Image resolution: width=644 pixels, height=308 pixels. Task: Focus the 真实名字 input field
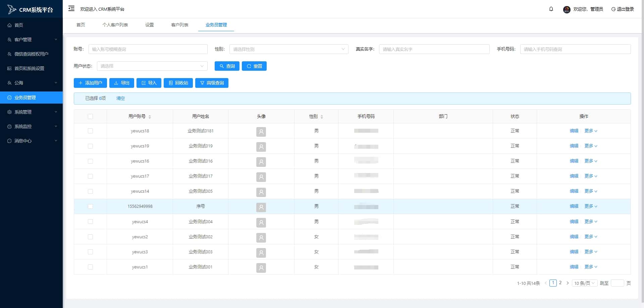coord(434,49)
